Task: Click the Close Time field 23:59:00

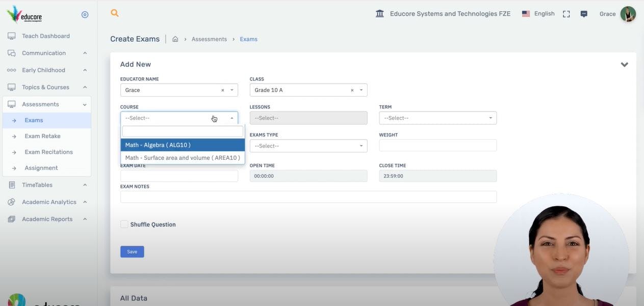Action: click(437, 176)
